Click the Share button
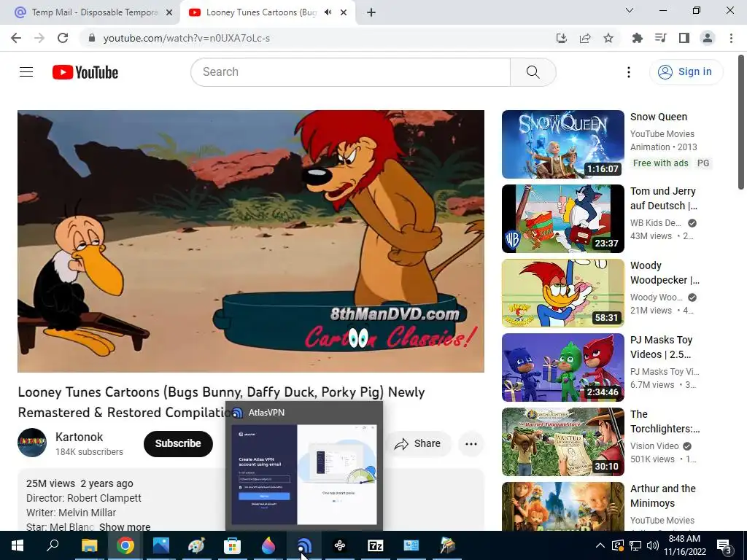The width and height of the screenshot is (747, 560). [418, 444]
